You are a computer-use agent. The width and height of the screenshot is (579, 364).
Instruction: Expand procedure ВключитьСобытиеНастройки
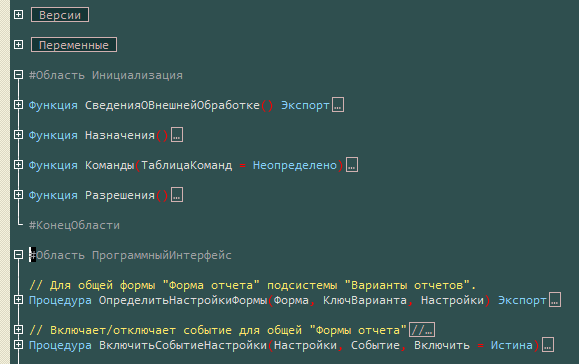(x=18, y=345)
